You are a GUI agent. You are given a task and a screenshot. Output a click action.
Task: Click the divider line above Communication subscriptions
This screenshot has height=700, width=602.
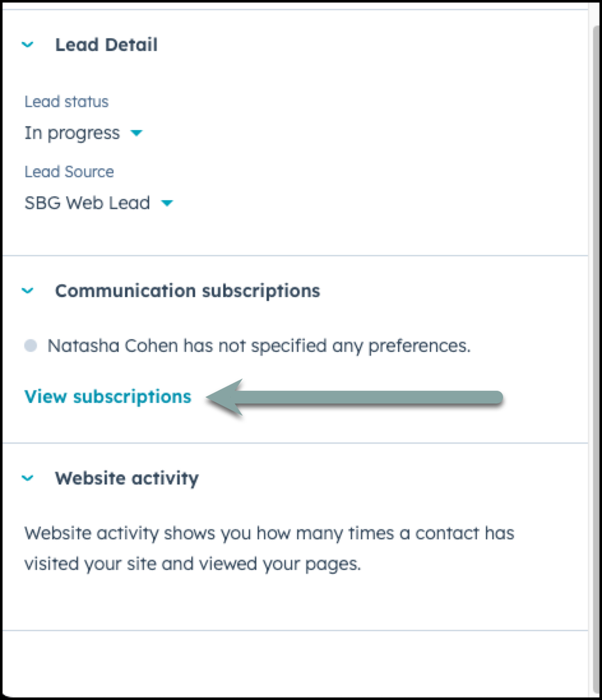(x=294, y=256)
